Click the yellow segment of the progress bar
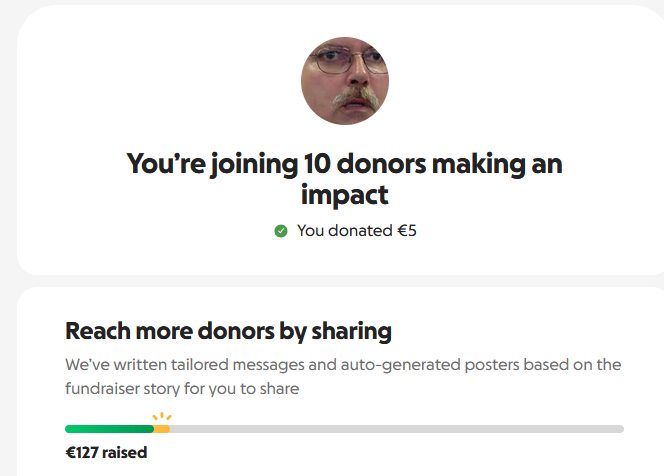Screen dimensions: 664x476 click(x=162, y=429)
